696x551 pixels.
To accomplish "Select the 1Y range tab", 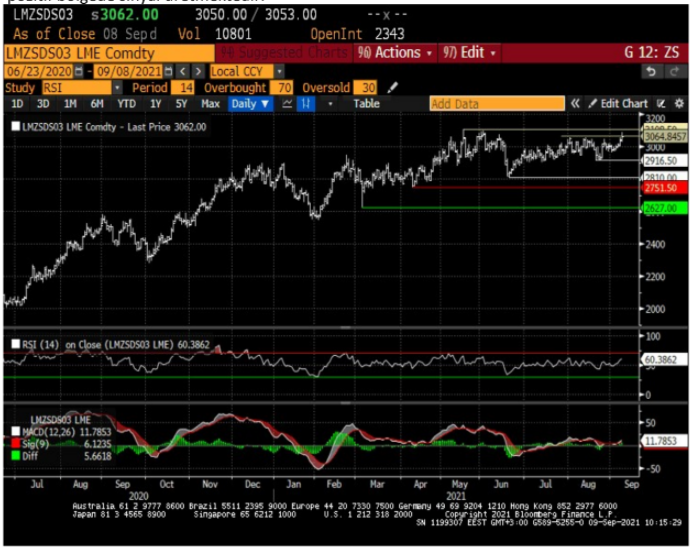I will pos(155,104).
